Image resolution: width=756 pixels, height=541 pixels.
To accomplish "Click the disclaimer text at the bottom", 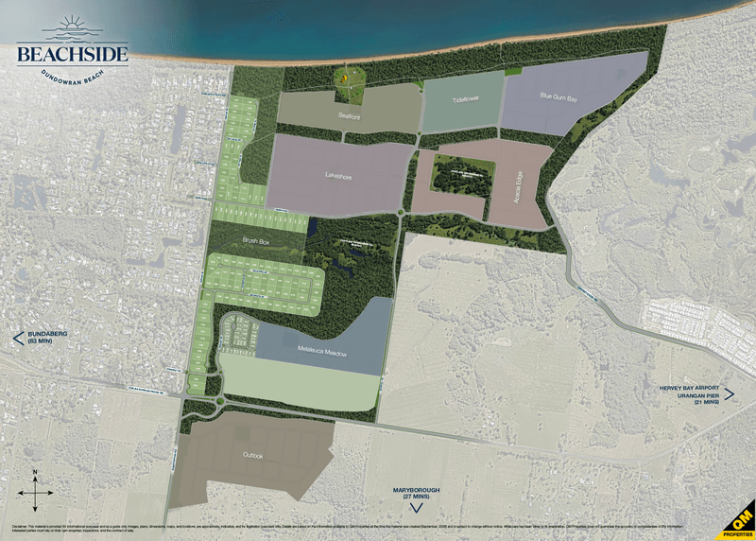I will tap(347, 529).
